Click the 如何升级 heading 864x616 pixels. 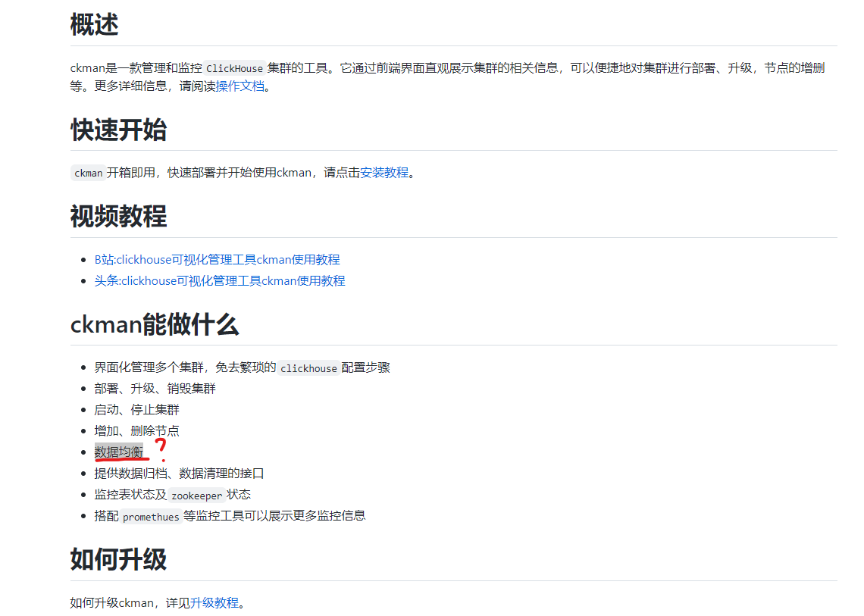coord(118,559)
